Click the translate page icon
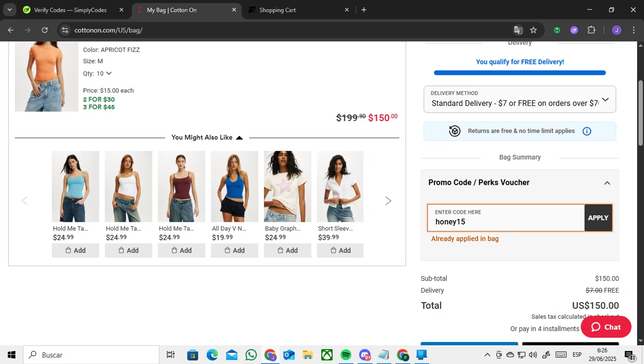 [x=518, y=30]
